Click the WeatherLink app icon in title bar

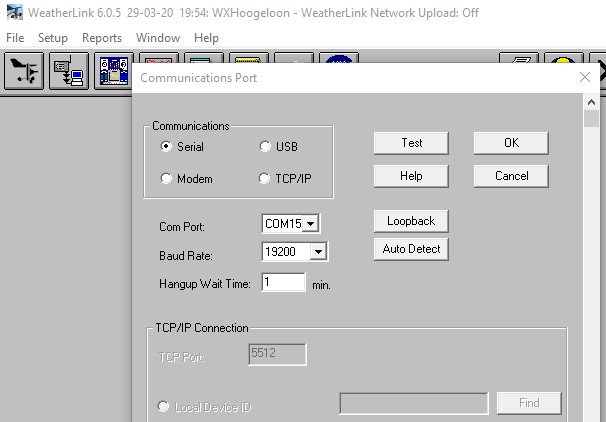15,12
